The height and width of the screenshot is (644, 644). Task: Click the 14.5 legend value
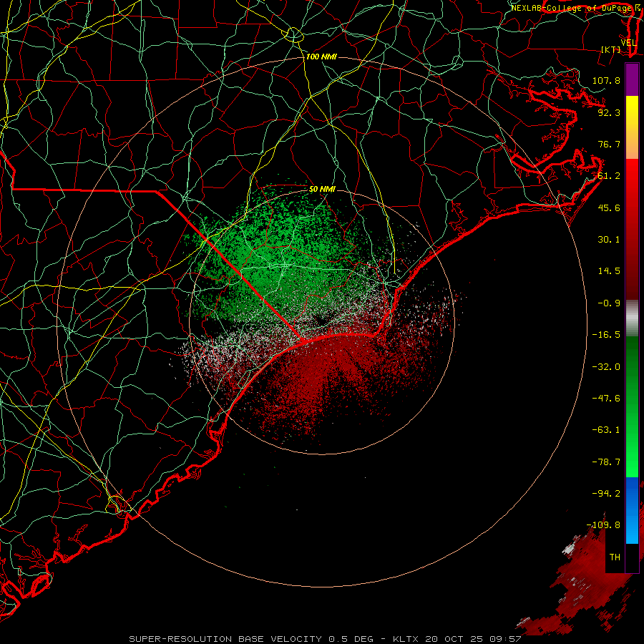tap(609, 271)
